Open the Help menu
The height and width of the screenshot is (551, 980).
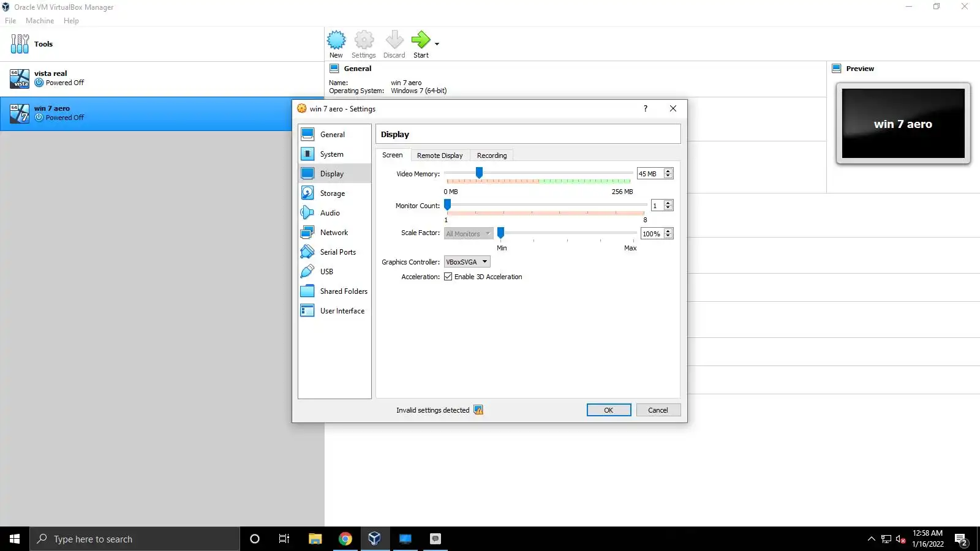pos(71,21)
